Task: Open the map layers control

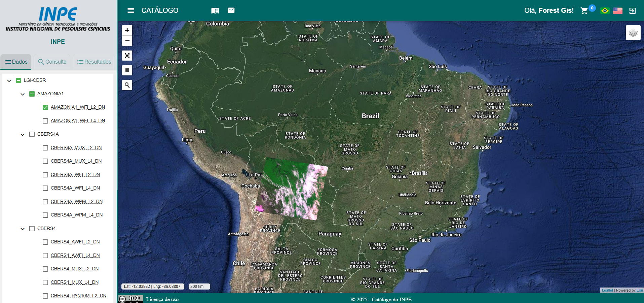Action: point(633,33)
